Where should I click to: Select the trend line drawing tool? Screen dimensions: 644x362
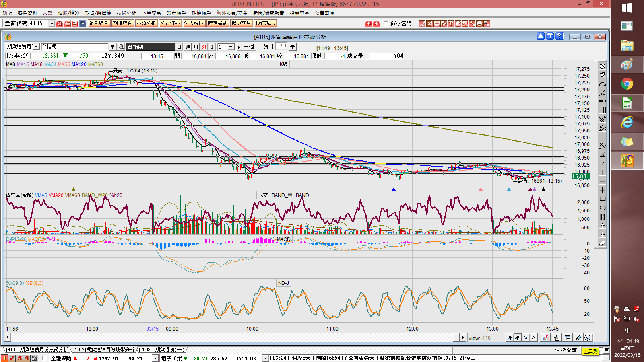[603, 137]
